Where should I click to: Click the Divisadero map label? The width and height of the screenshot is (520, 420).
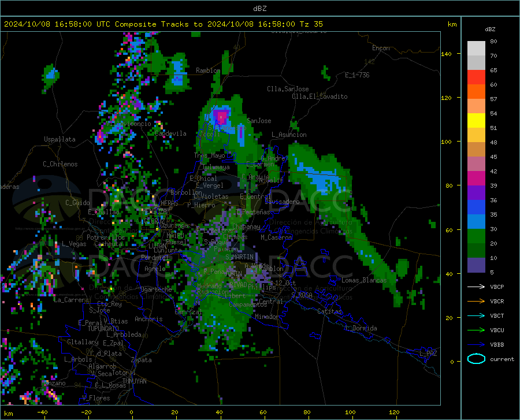(x=282, y=202)
